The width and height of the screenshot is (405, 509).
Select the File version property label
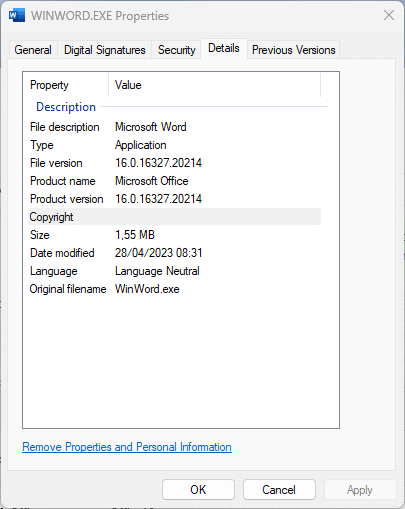[56, 163]
